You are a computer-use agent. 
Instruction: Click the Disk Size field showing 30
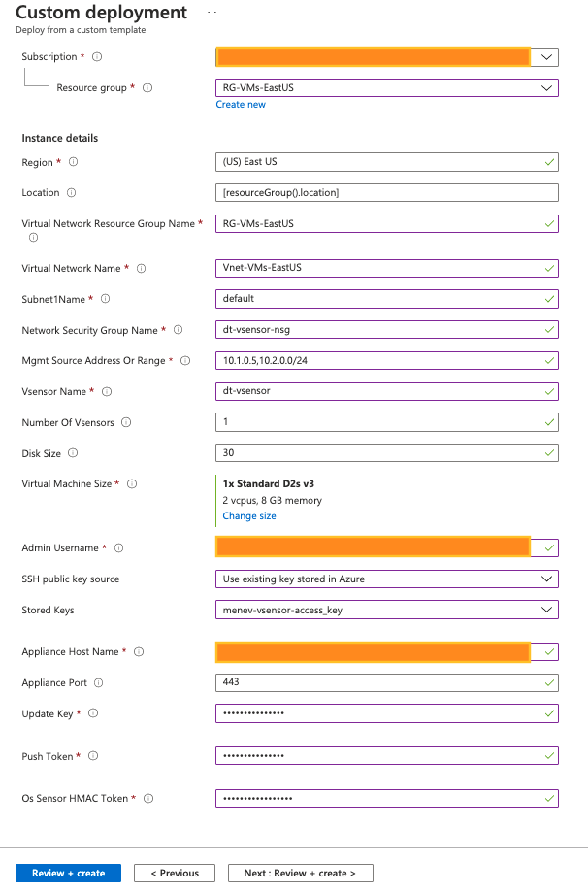coord(387,452)
